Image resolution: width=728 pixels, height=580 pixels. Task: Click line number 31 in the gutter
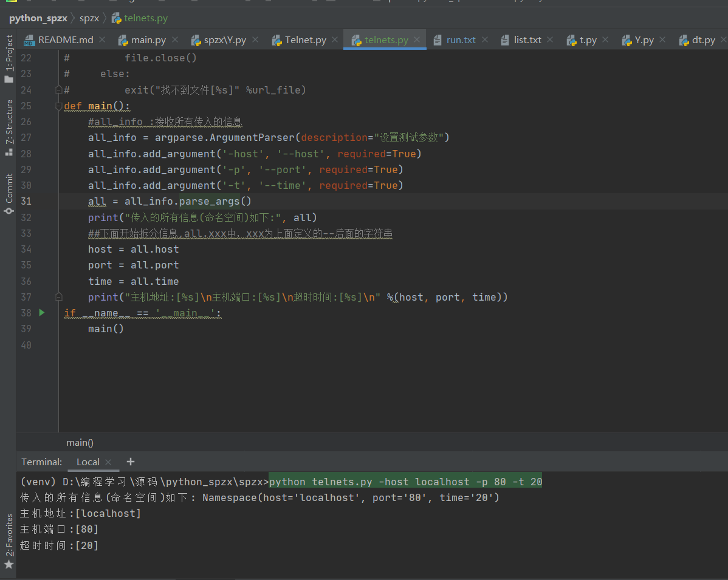click(26, 202)
